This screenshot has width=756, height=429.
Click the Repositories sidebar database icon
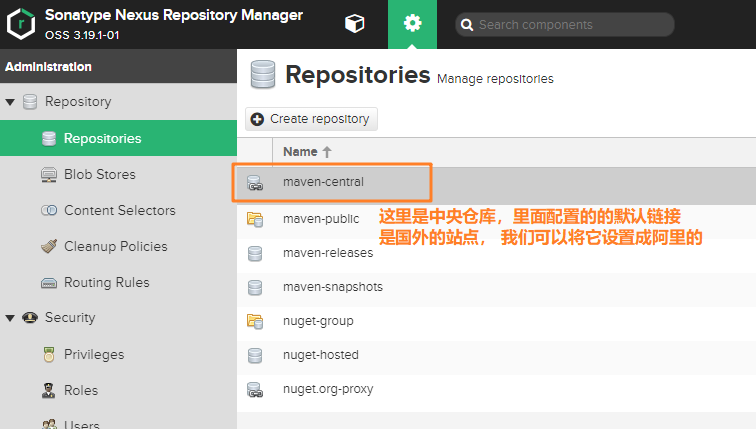pos(49,138)
